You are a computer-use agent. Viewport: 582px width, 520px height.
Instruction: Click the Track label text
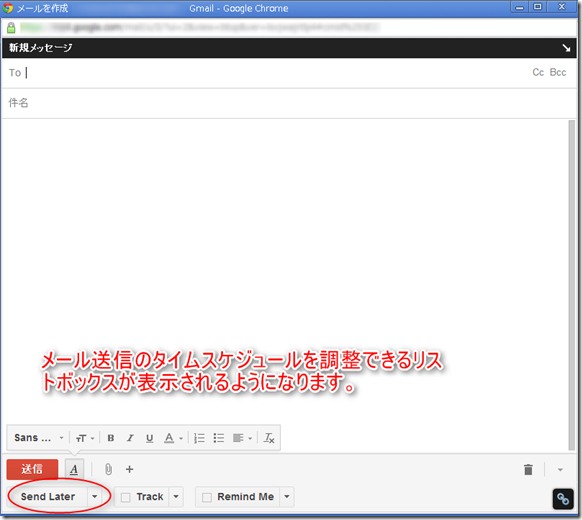click(150, 497)
